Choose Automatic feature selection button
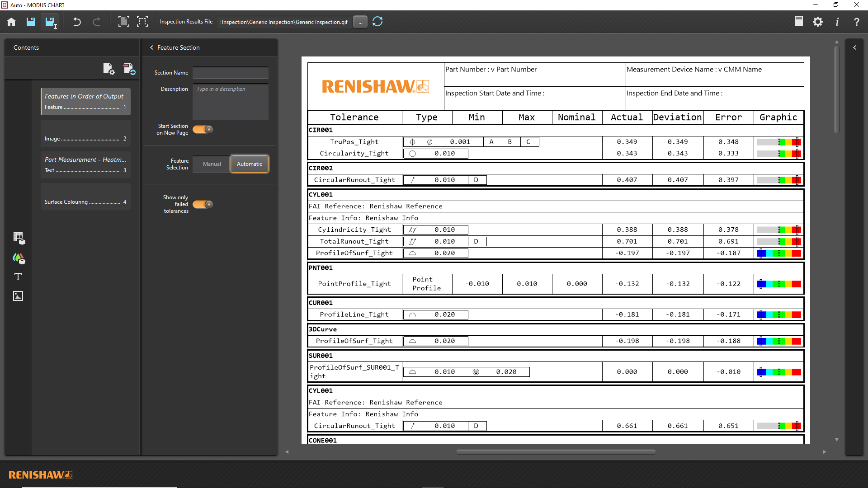Viewport: 868px width, 488px height. 249,164
